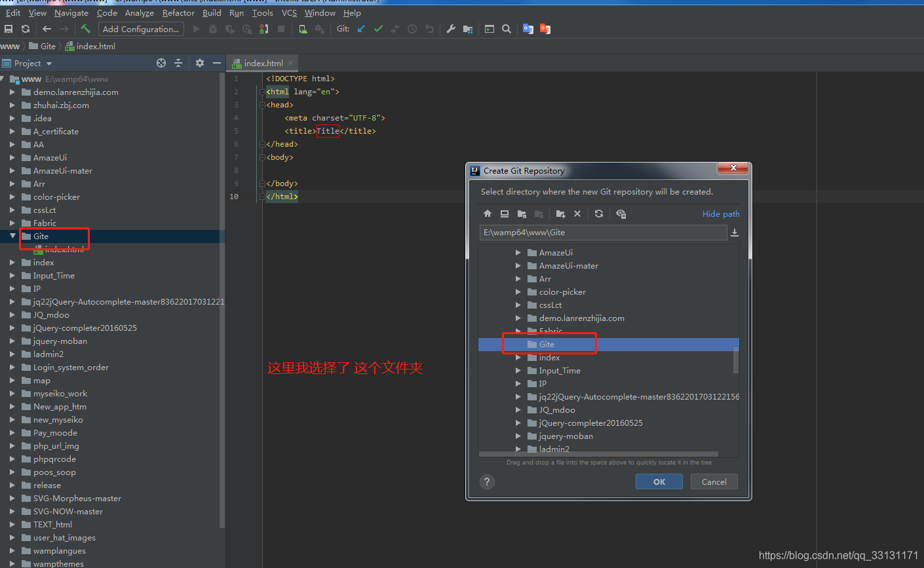
Task: Expand the AmazeUi folder in the dialog tree
Action: tap(518, 252)
